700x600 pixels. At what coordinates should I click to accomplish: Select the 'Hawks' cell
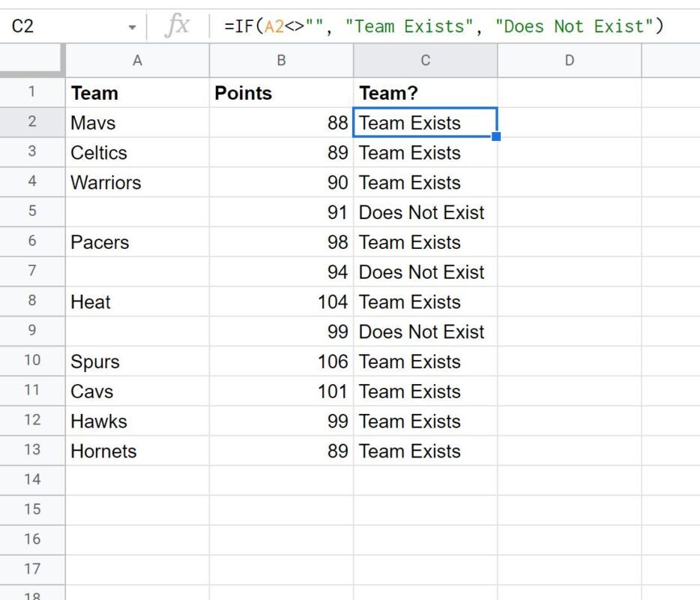point(137,421)
